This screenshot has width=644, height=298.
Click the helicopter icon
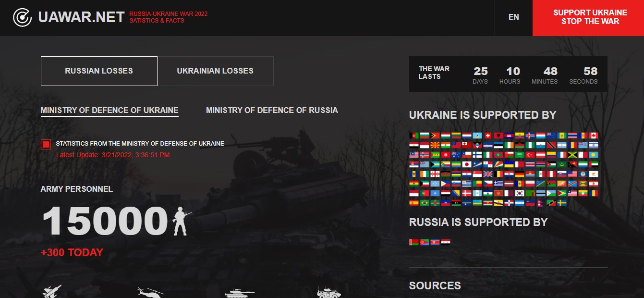150,292
